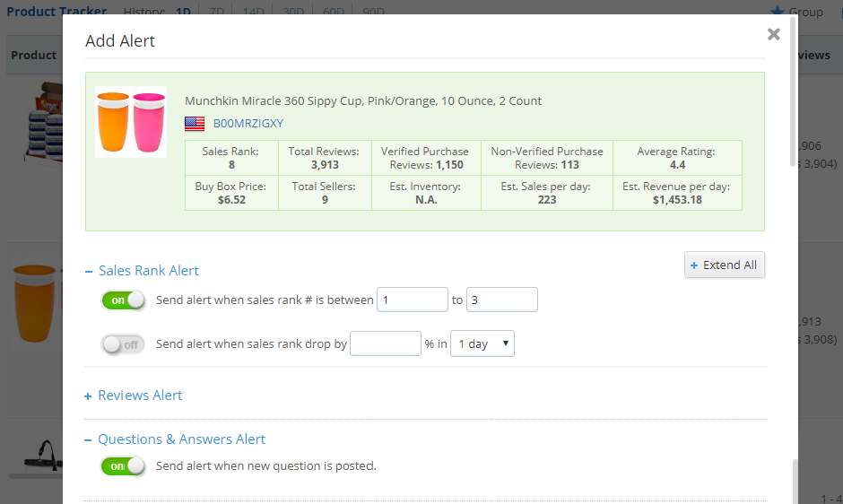
Task: Close the Add Alert dialog
Action: [774, 34]
